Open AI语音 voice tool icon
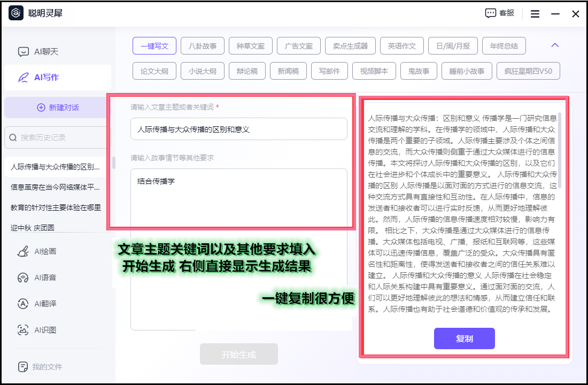Screen dimensions: 588x385 tap(23, 278)
